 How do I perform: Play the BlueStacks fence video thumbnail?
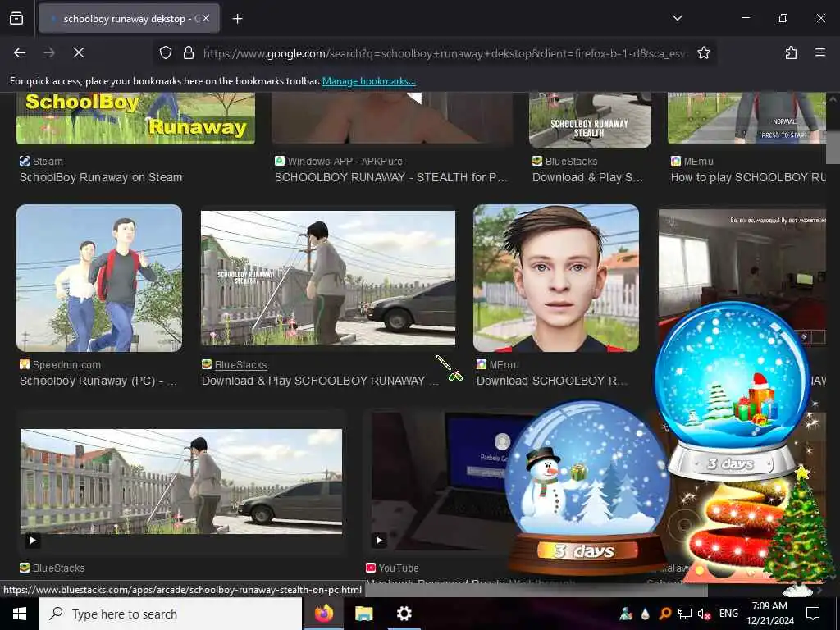[181, 481]
